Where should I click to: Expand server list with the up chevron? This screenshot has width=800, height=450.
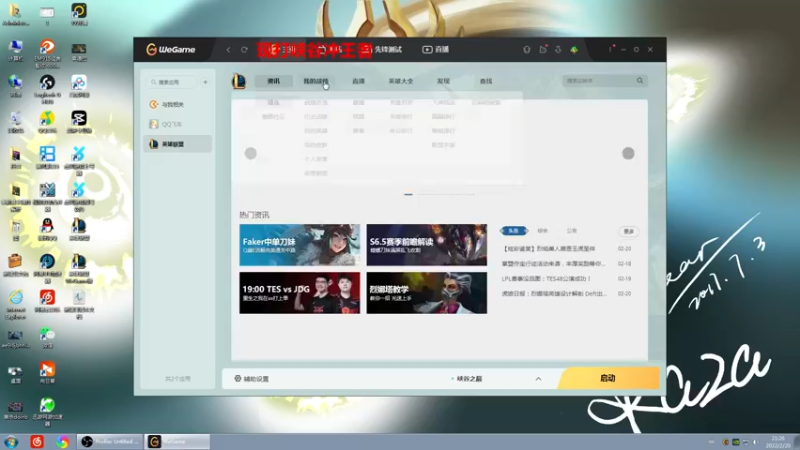pyautogui.click(x=538, y=379)
